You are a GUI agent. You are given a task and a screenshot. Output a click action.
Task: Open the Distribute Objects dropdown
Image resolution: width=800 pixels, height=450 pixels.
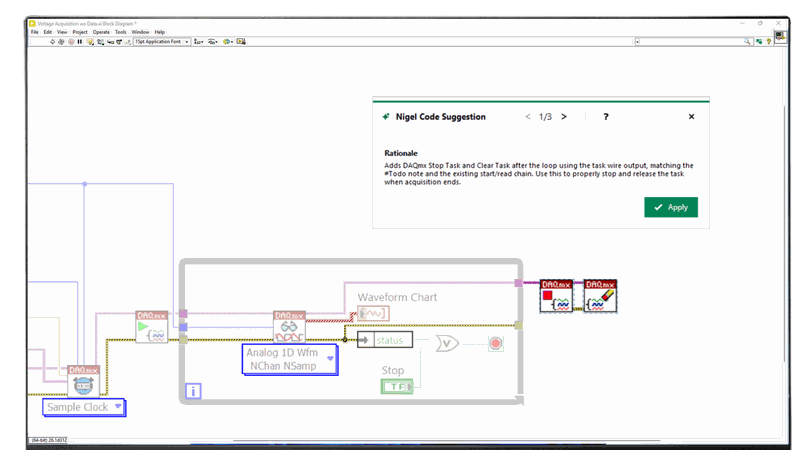coord(213,42)
